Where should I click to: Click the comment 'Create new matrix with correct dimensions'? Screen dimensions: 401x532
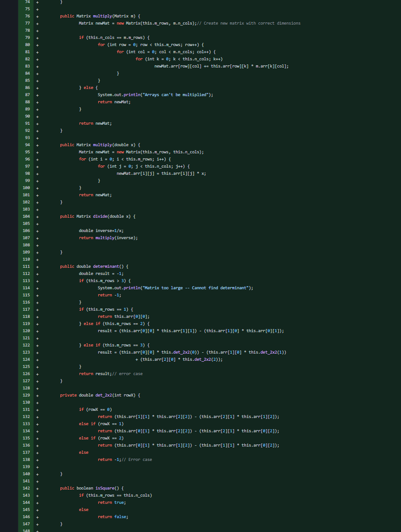click(x=252, y=23)
